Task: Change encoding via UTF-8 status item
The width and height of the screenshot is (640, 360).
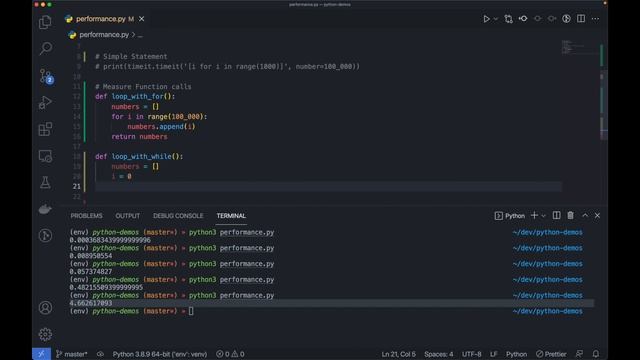Action: click(x=471, y=354)
